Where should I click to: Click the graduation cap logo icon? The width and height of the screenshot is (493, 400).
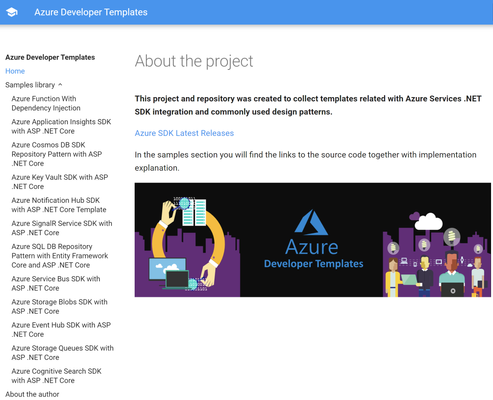(x=12, y=12)
